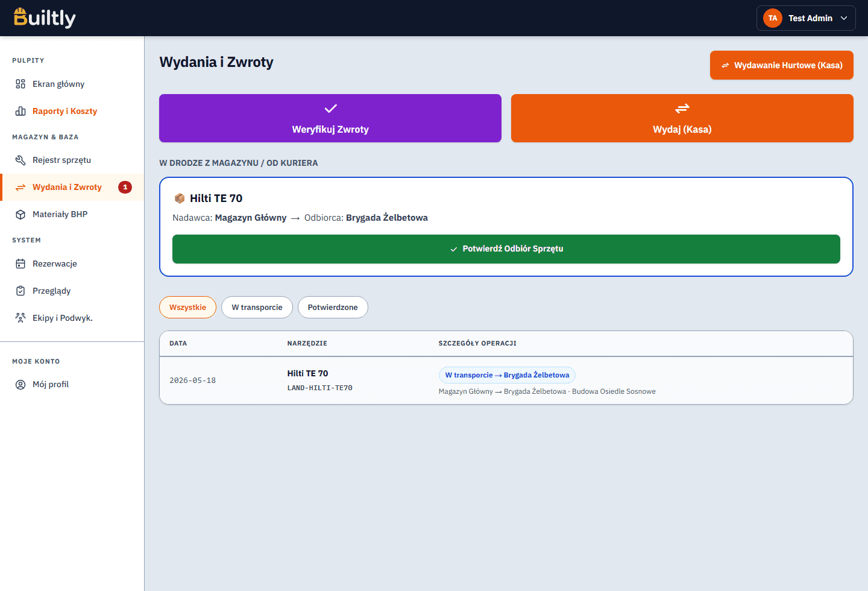This screenshot has height=591, width=868.
Task: Click the W transporcie → Brygada Żelbetowa badge
Action: coord(507,375)
